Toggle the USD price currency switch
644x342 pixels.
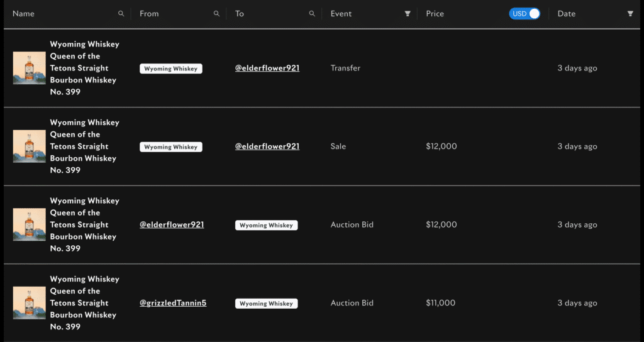pyautogui.click(x=525, y=14)
